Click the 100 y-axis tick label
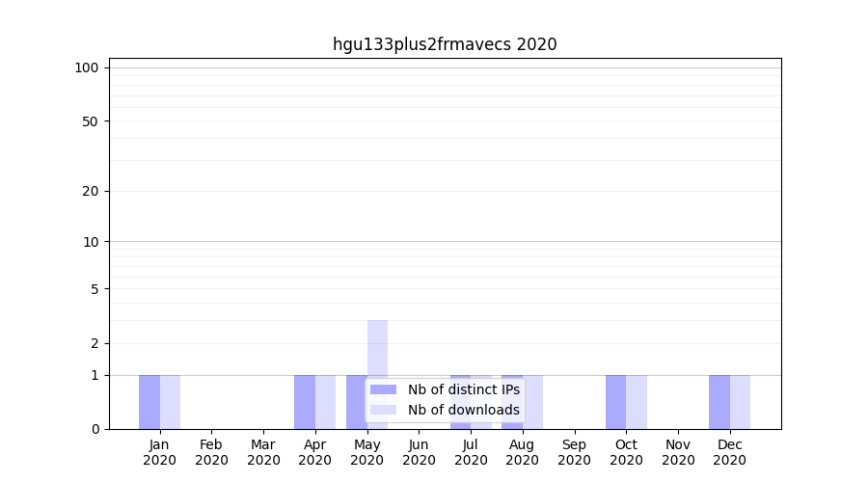 click(x=87, y=67)
